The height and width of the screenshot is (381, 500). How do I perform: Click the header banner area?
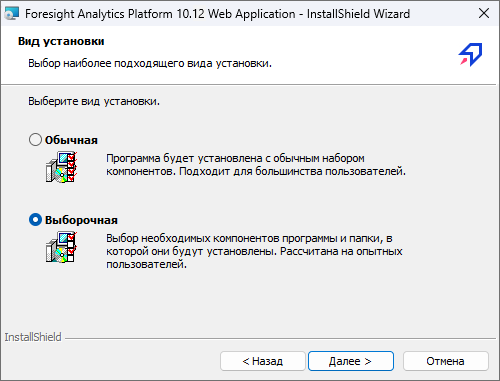point(250,55)
